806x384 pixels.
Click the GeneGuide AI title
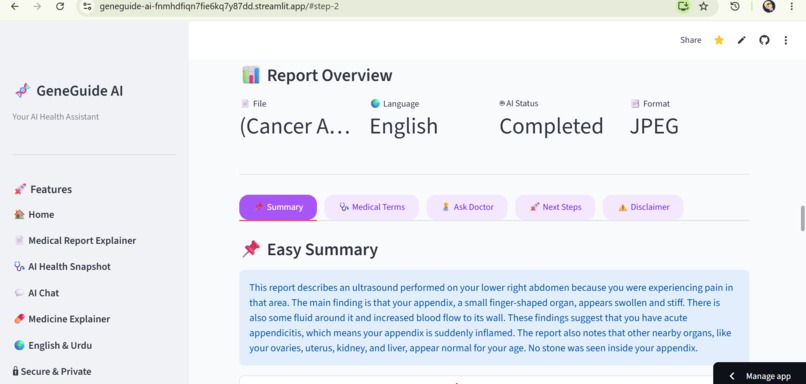click(x=80, y=91)
